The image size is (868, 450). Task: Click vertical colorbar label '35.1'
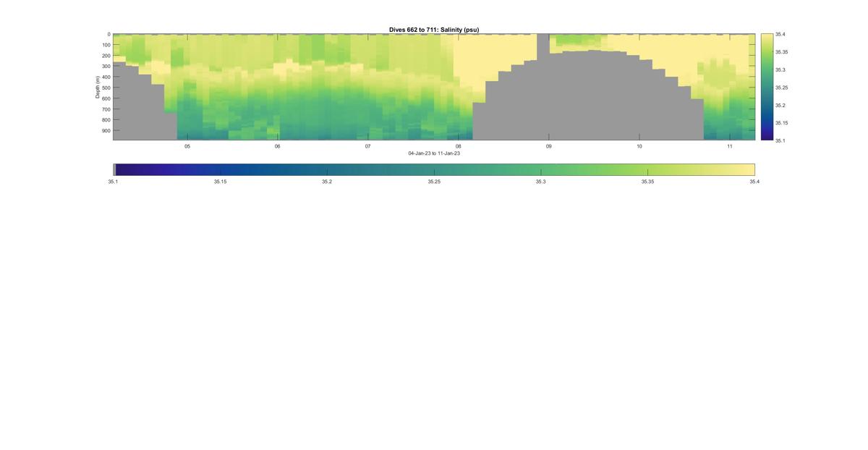(x=780, y=140)
